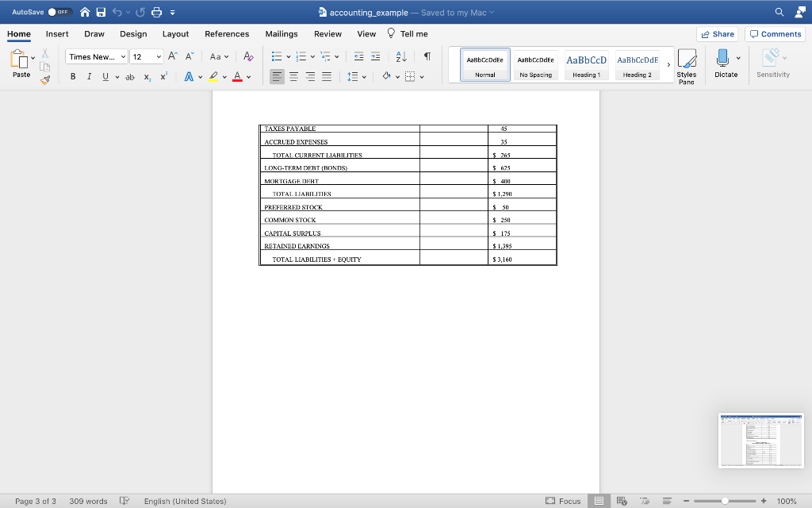Open the user account icon
Screen dimensions: 812x508
(x=801, y=12)
